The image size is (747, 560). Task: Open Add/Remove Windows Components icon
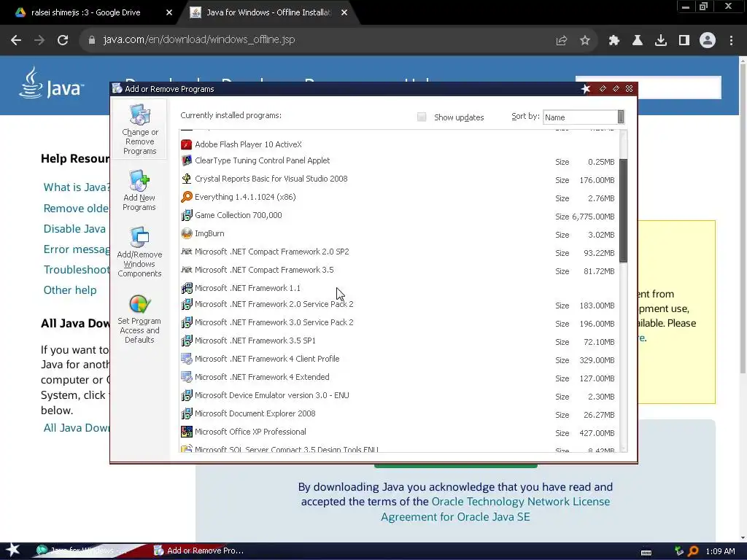pyautogui.click(x=139, y=237)
